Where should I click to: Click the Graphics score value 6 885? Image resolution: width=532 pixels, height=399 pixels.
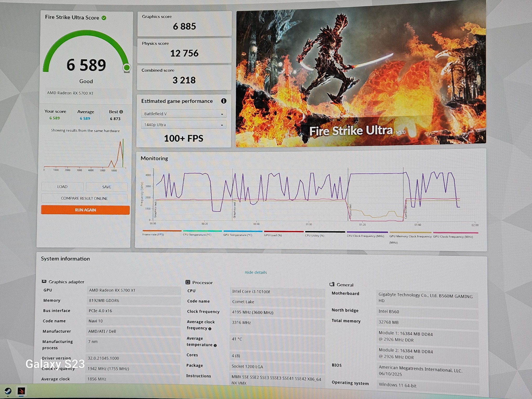(184, 26)
